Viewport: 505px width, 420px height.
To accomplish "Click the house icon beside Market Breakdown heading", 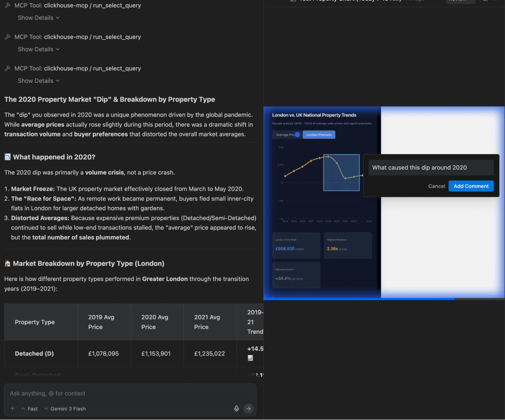I will 8,263.
